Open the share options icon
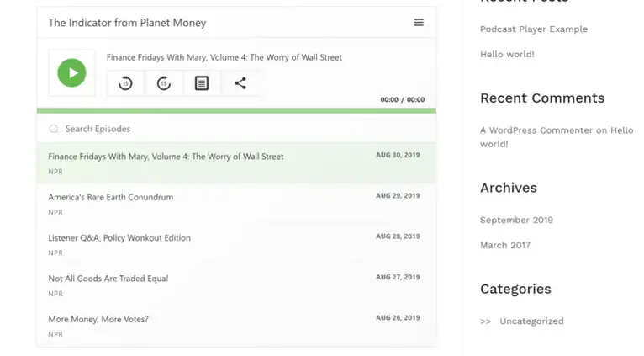This screenshot has width=644, height=356. coord(240,83)
